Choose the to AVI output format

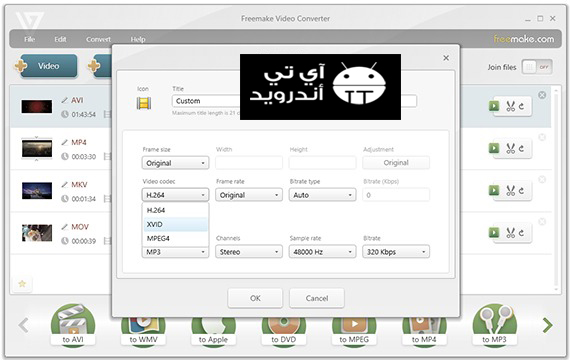(x=73, y=325)
